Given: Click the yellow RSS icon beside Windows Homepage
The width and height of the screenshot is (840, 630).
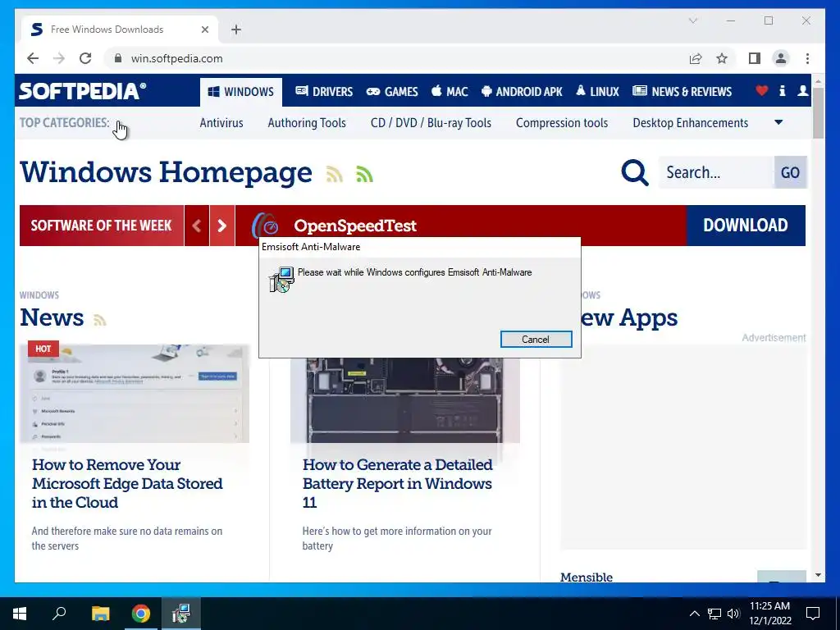Looking at the screenshot, I should 335,174.
